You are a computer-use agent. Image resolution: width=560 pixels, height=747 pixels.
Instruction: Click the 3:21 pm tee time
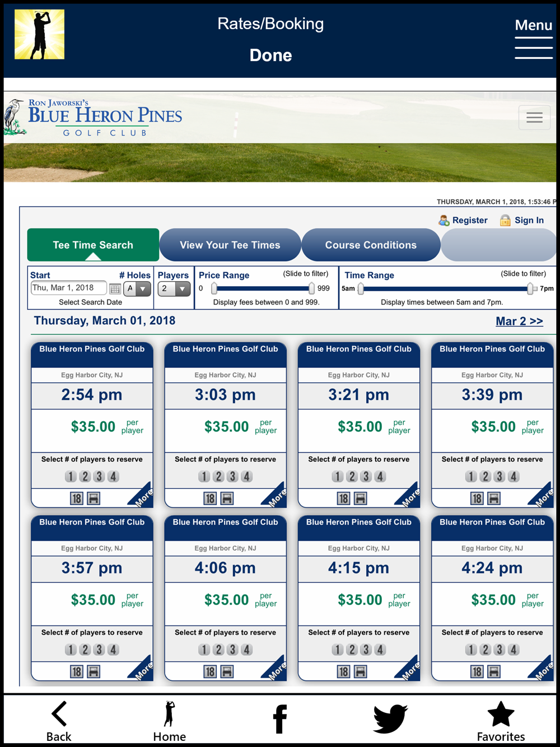pos(359,395)
